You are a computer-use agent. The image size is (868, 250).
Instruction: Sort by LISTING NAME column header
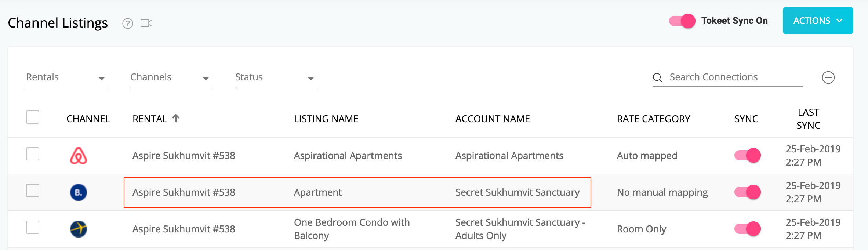(x=326, y=119)
